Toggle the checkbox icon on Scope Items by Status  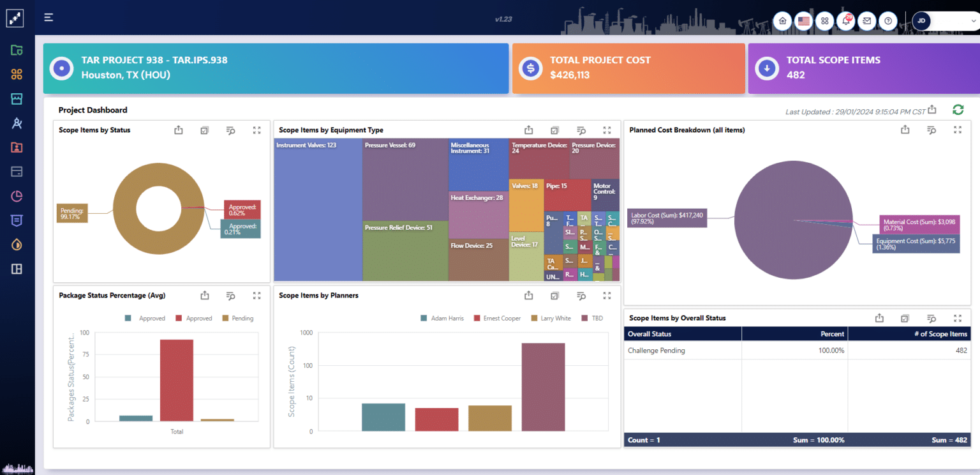coord(204,130)
